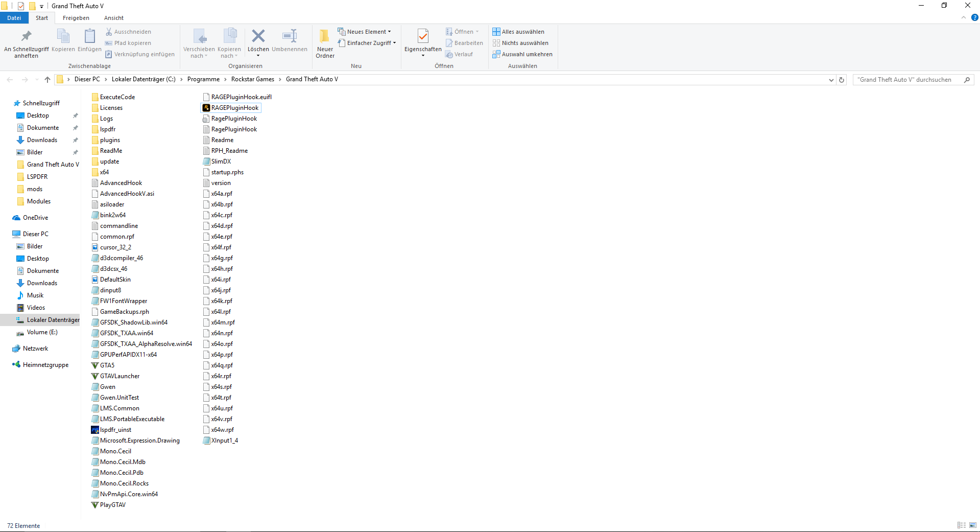Image resolution: width=980 pixels, height=532 pixels.
Task: Click Nichts auswählen in the ribbon
Action: pyautogui.click(x=520, y=43)
